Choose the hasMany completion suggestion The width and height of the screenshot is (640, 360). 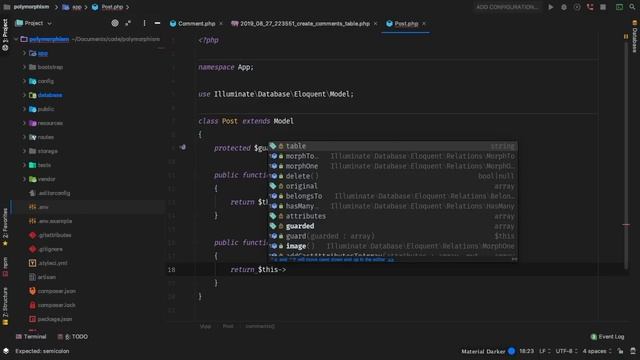pos(393,206)
